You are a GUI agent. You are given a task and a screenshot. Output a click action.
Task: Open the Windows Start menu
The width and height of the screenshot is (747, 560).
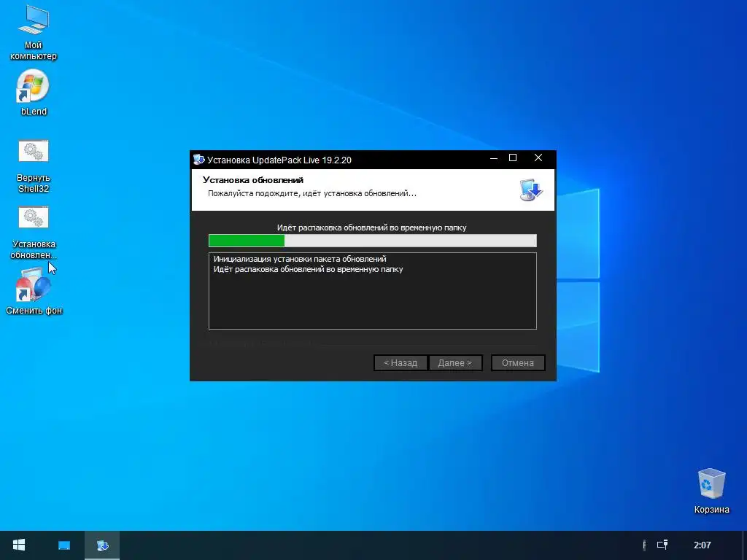[x=19, y=545]
